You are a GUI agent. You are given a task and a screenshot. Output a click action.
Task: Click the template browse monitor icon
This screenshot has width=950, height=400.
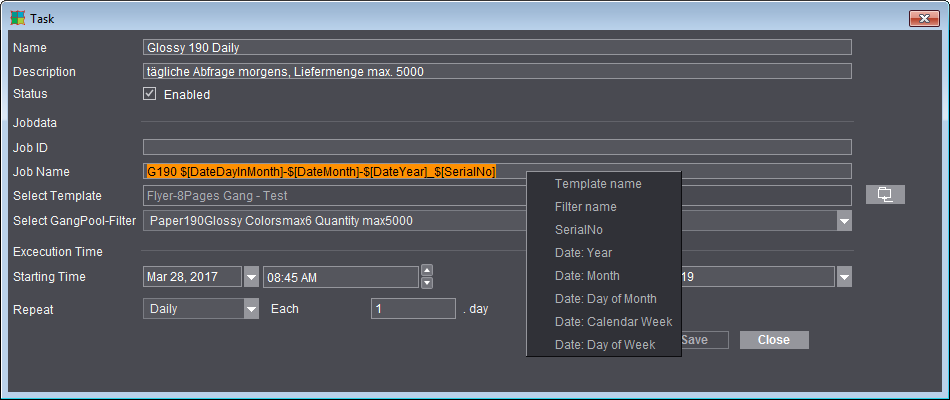[x=885, y=195]
